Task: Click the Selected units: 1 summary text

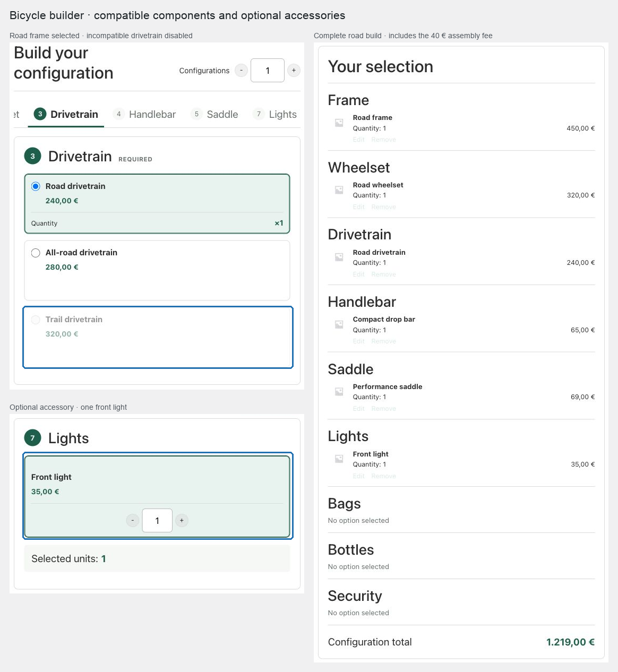Action: pyautogui.click(x=68, y=558)
